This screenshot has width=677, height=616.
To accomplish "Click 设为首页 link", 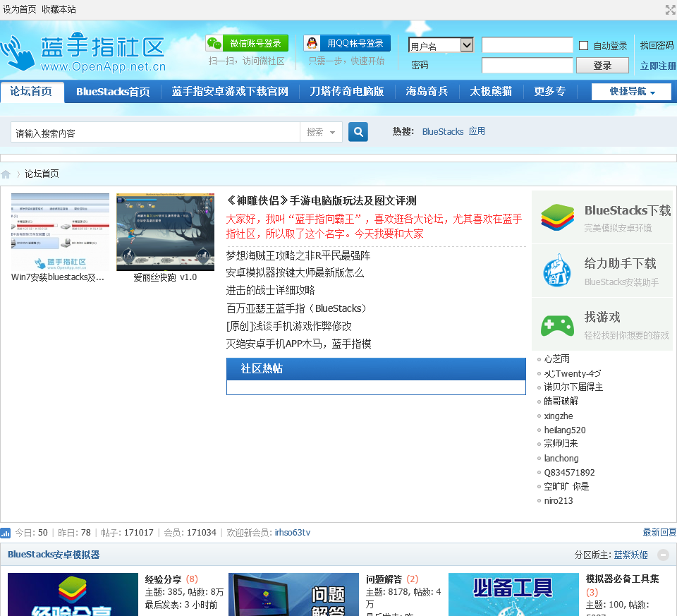I will [x=20, y=9].
